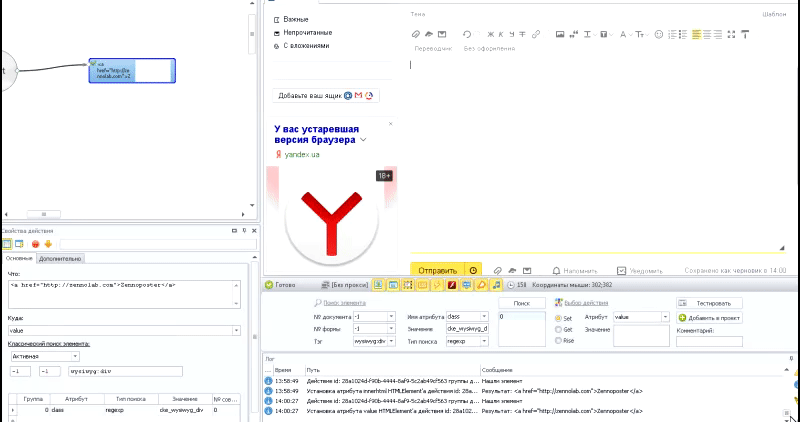Click the canvas horizontal scrollbar thumb
The image size is (800, 422).
(x=43, y=214)
